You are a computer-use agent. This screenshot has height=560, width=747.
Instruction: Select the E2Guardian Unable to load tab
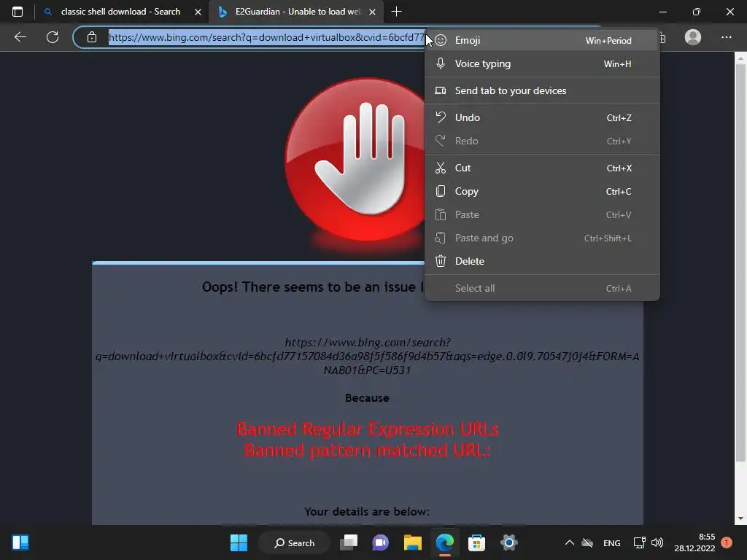[298, 12]
